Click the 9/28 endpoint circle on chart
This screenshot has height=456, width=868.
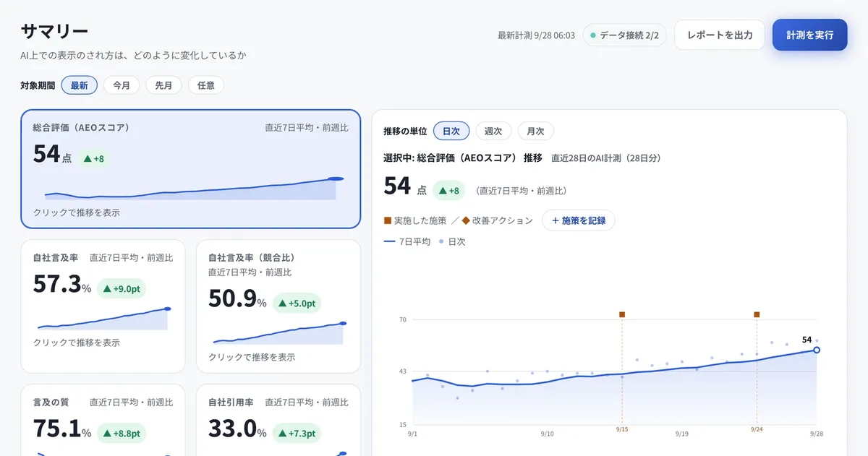click(x=817, y=350)
